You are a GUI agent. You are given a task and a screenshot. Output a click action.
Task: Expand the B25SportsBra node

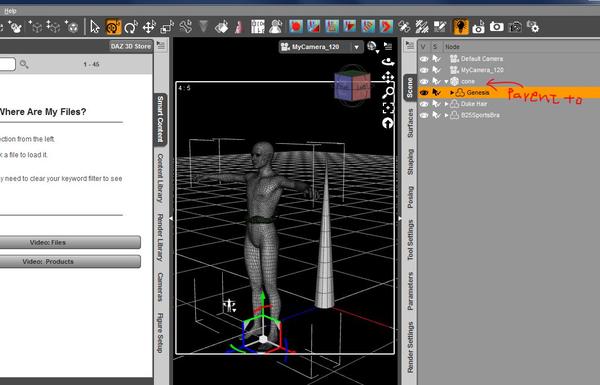(x=446, y=115)
